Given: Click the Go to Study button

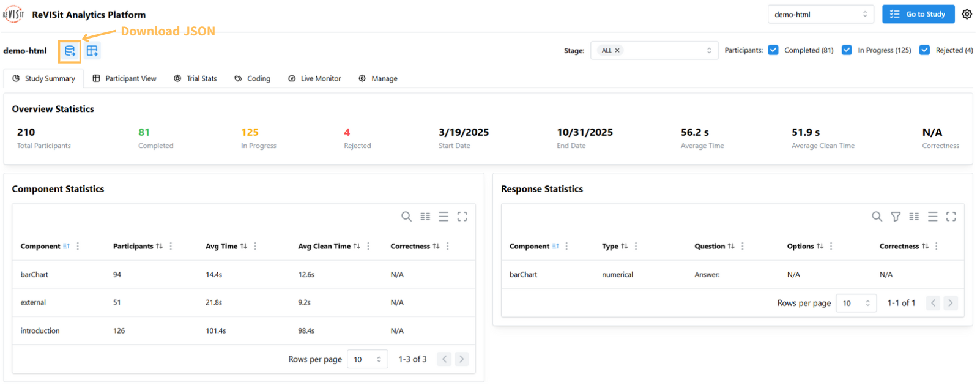Looking at the screenshot, I should (x=918, y=14).
